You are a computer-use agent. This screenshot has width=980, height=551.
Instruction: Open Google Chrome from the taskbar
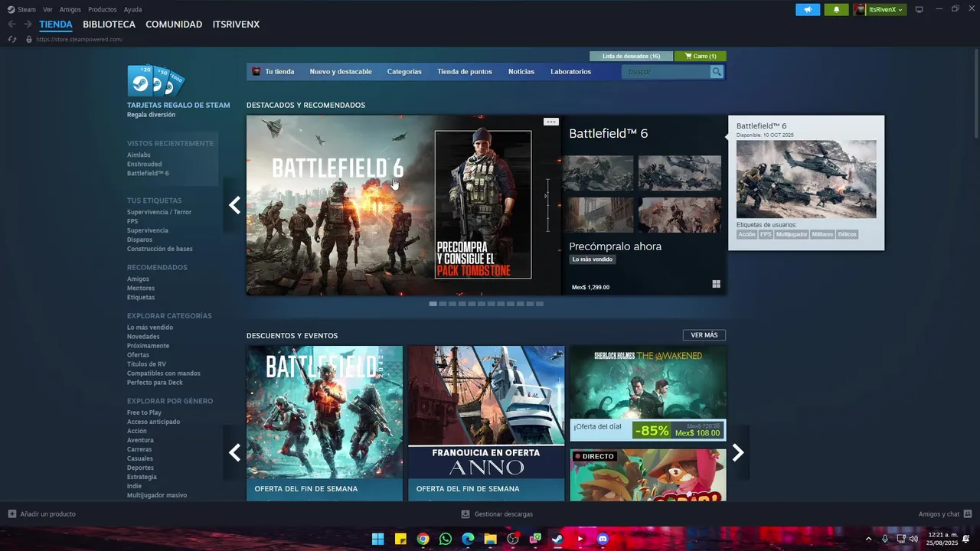pos(423,539)
